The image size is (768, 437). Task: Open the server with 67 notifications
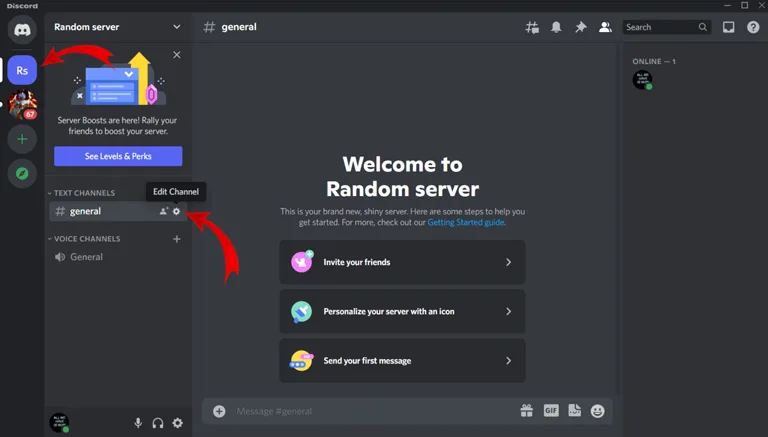22,104
